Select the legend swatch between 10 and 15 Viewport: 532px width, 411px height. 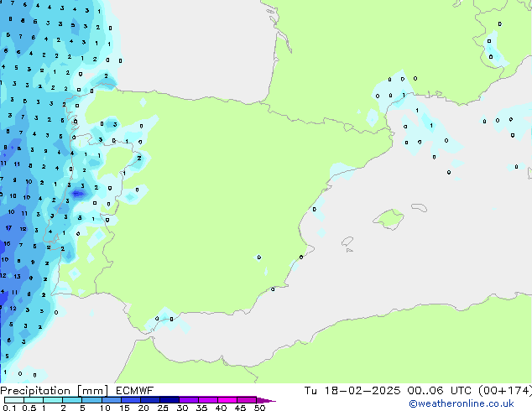(112, 400)
